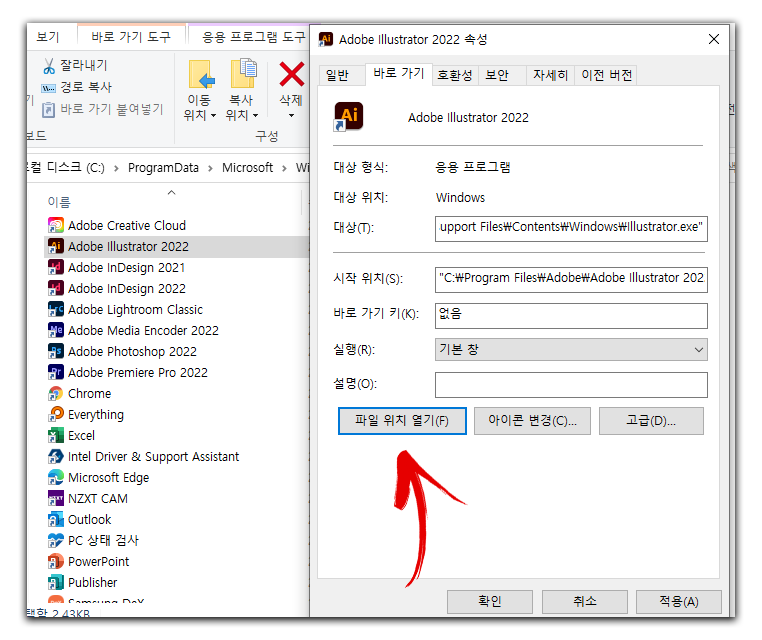Click the Outlook shortcut icon

(x=56, y=519)
